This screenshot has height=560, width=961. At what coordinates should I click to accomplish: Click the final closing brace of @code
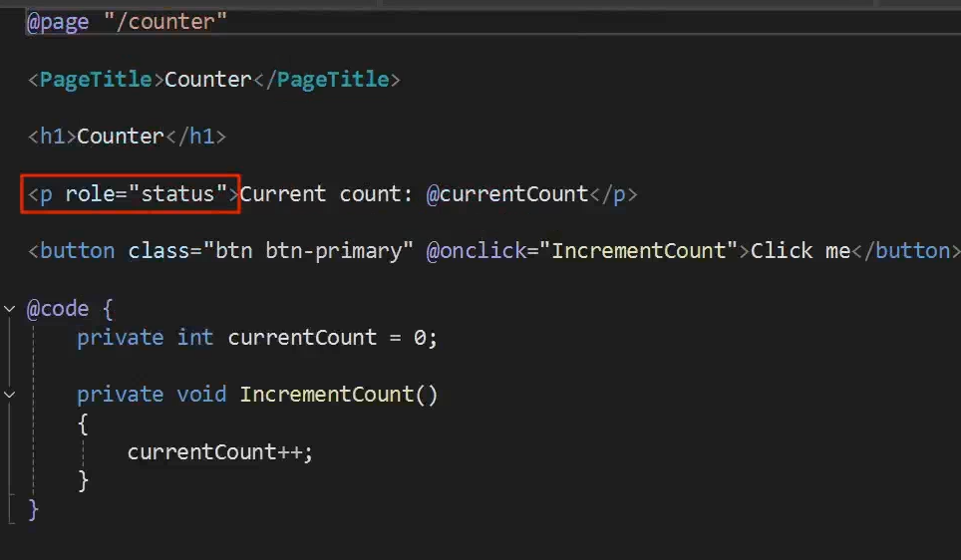[x=33, y=510]
